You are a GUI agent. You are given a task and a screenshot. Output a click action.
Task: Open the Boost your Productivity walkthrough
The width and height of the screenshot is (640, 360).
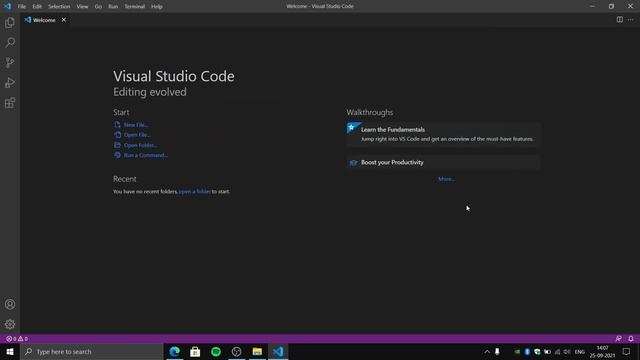click(443, 162)
